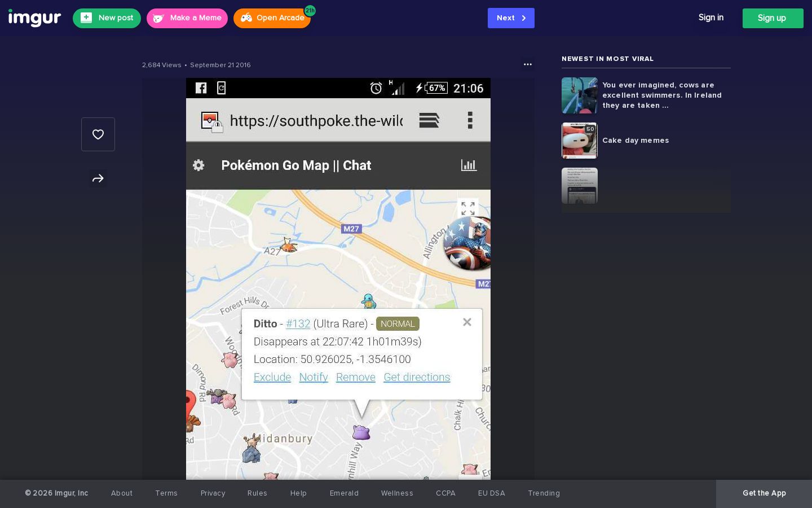Click Get directions link
Image resolution: width=812 pixels, height=508 pixels.
pyautogui.click(x=417, y=377)
